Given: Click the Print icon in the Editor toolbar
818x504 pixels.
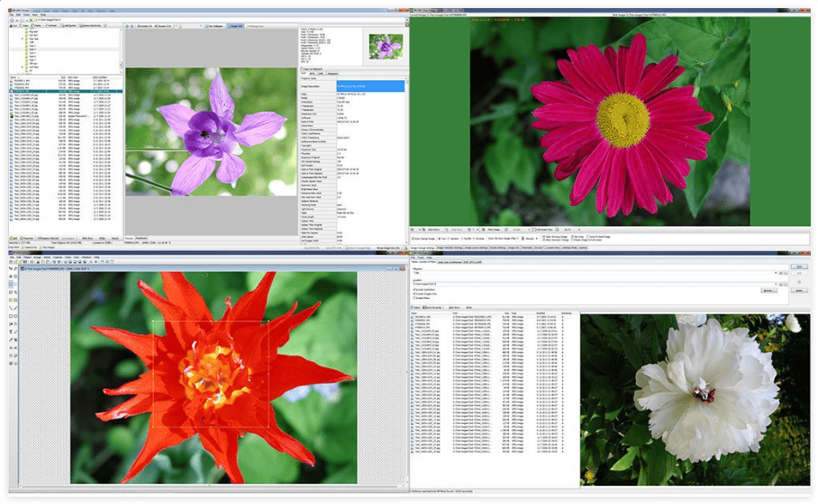Looking at the screenshot, I should 32,262.
